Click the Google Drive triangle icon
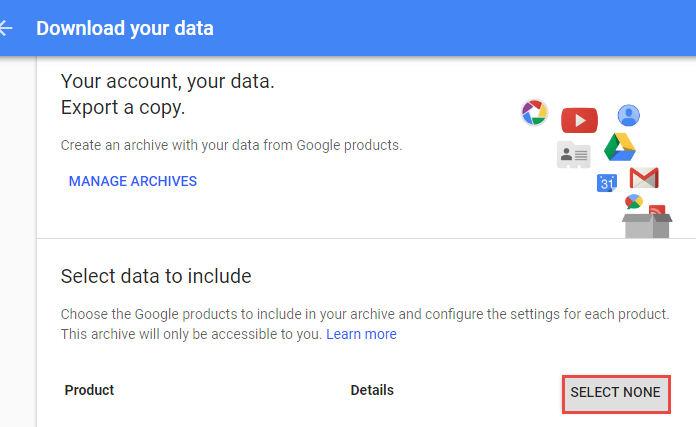 coord(620,147)
